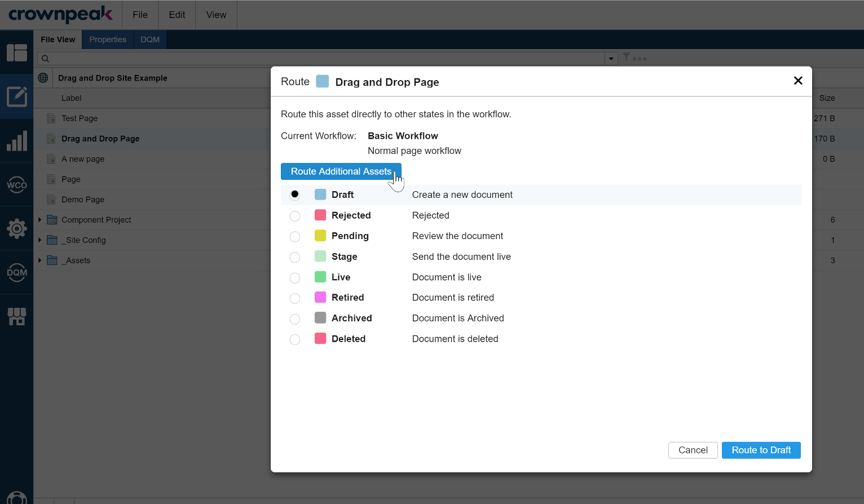Viewport: 864px width, 504px height.
Task: Click the pink Retired color swatch
Action: pos(320,297)
